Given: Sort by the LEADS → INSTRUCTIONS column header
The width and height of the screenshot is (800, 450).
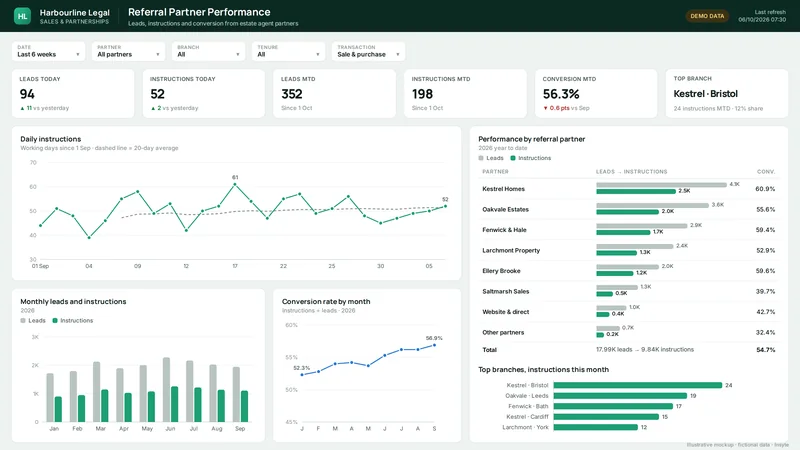Looking at the screenshot, I should coord(632,172).
